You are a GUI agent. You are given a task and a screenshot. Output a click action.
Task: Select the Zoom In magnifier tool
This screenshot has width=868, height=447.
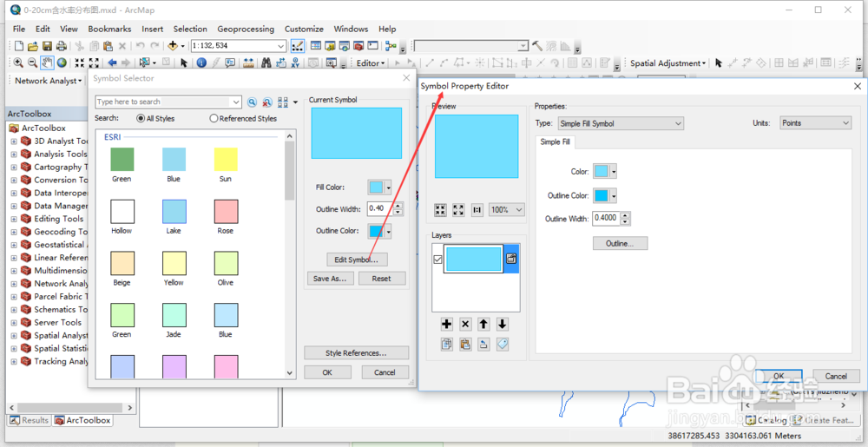[x=18, y=62]
